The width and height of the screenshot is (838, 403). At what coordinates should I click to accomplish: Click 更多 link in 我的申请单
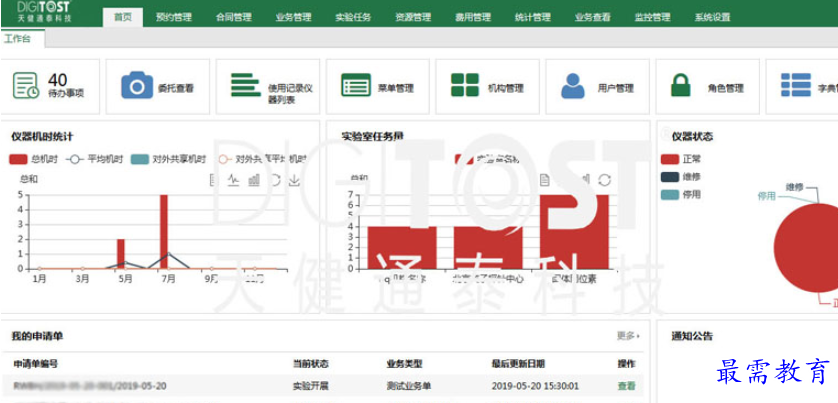coord(628,336)
